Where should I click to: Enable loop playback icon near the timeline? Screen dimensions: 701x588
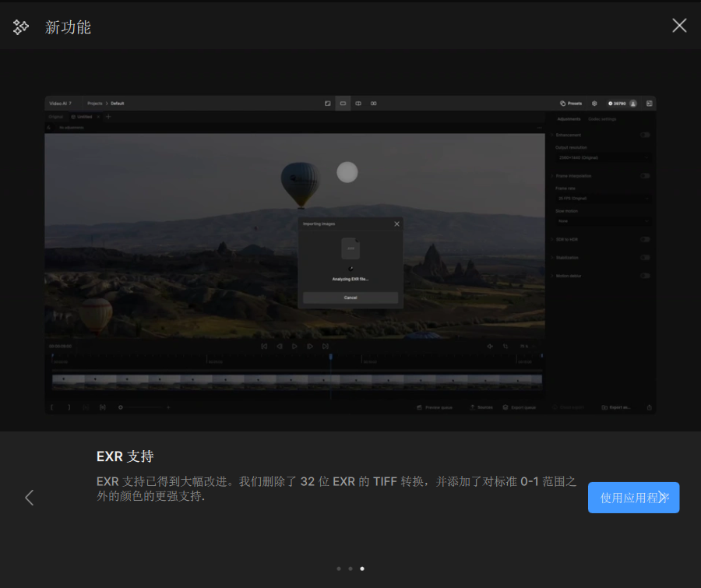point(504,346)
